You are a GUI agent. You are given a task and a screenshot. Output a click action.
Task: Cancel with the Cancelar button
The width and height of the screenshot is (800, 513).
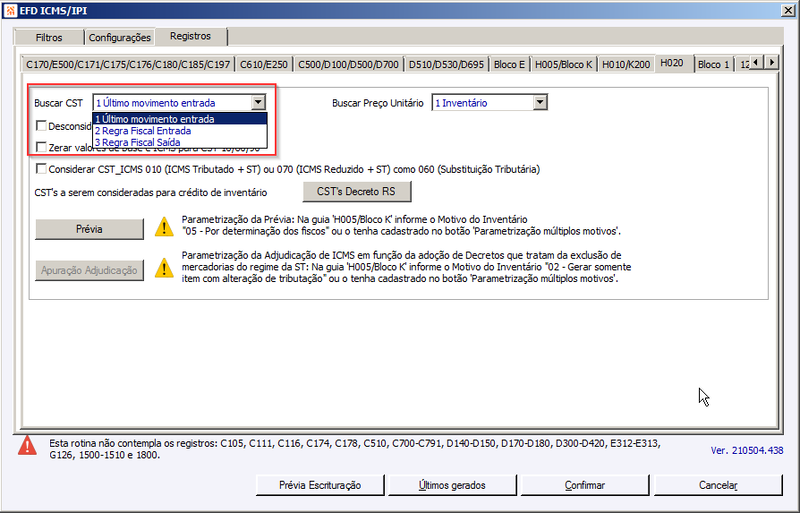718,485
